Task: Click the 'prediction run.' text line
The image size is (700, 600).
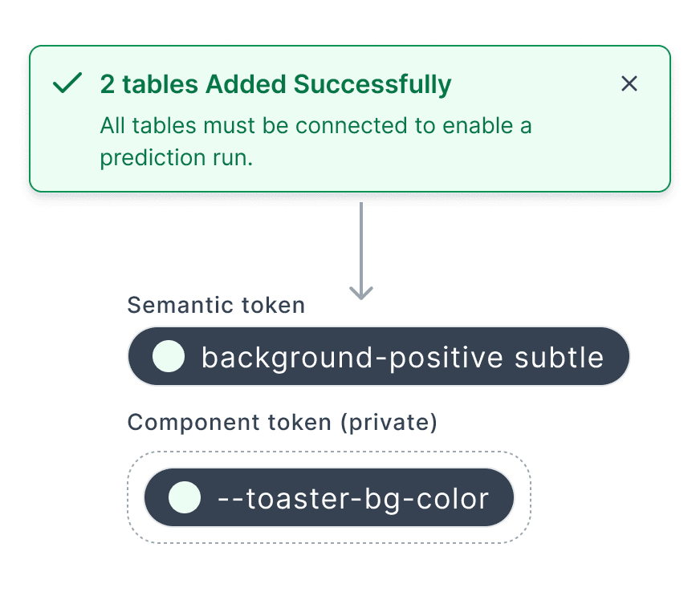Action: [x=176, y=158]
